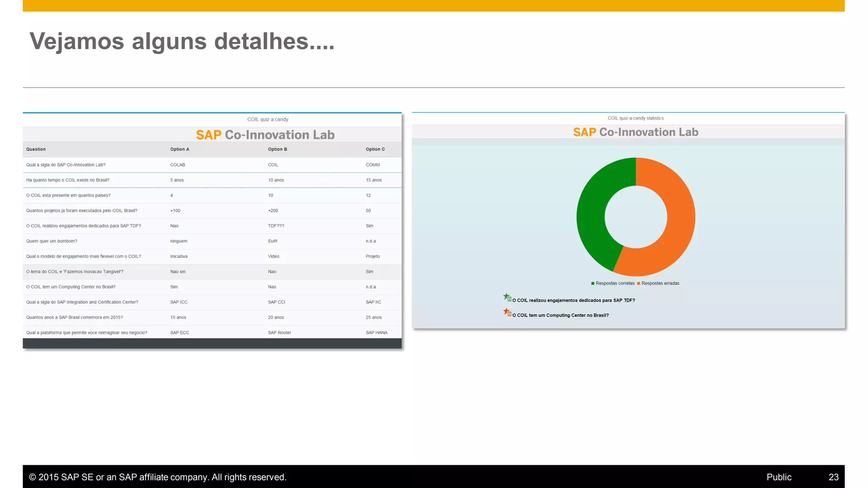Screen dimensions: 868x488
Task: Click the SAP Co-Innovation Lab logo in statistics panel
Action: [x=636, y=132]
